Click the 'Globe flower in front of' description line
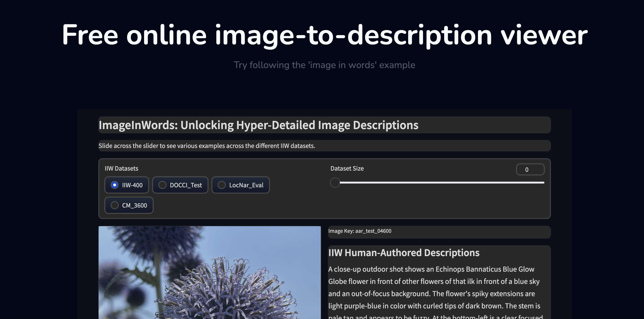Screen dimensions: 644x319 point(434,282)
